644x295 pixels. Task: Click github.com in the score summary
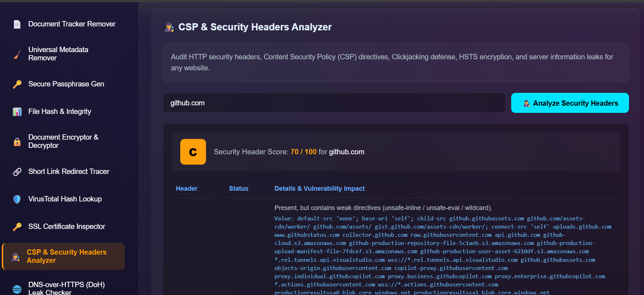(x=347, y=152)
